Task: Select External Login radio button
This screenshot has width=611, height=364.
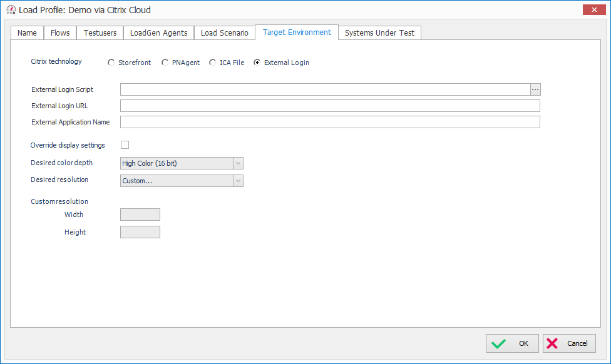Action: (257, 63)
